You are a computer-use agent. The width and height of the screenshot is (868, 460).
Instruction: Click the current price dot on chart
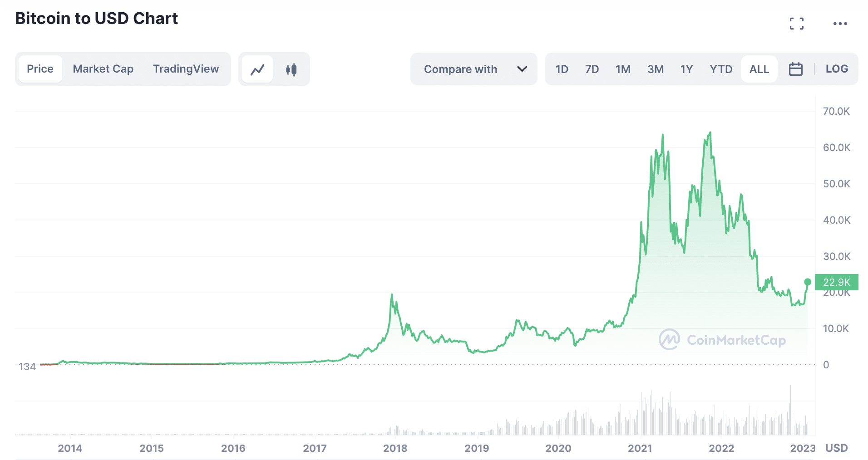point(808,282)
